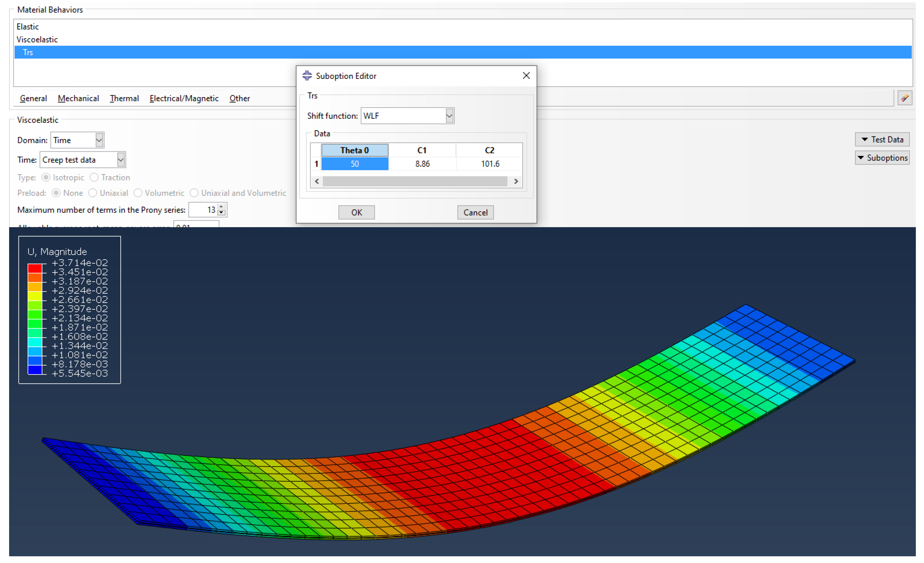Increase Prony series terms with up arrow
This screenshot has height=563, width=924.
tap(221, 207)
